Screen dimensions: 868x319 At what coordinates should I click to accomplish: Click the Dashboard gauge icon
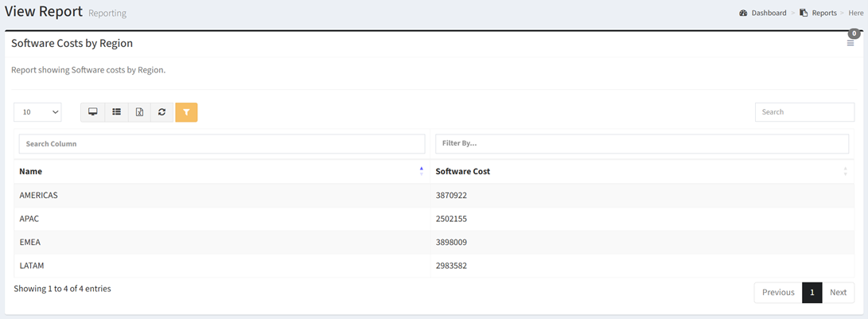743,13
